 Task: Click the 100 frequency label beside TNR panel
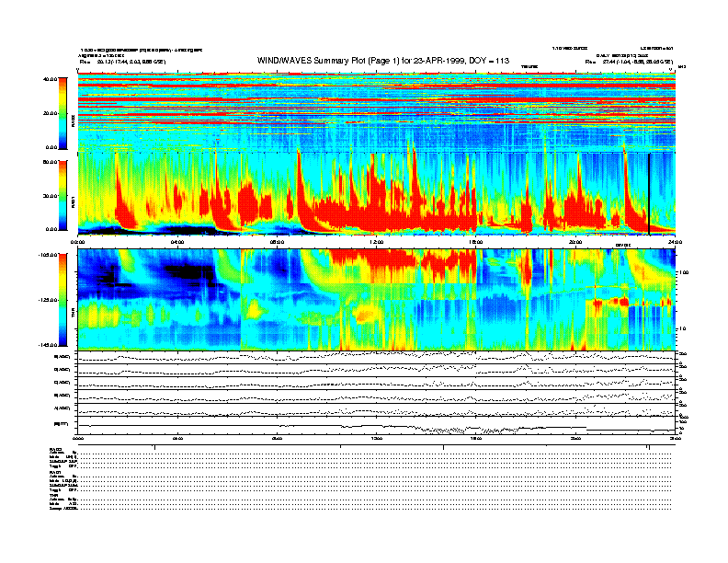pos(684,272)
